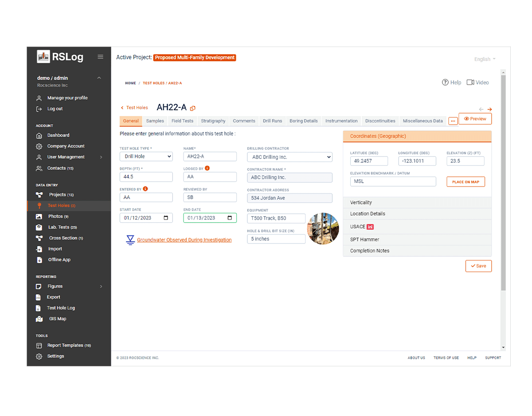Go to next test hole with right arrow
This screenshot has height=416, width=532.
tap(489, 110)
